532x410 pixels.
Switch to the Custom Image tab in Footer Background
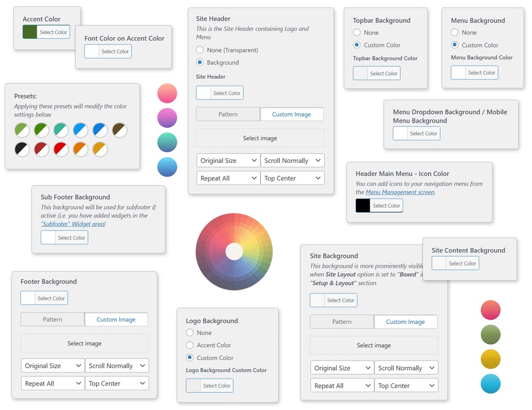[x=117, y=319]
